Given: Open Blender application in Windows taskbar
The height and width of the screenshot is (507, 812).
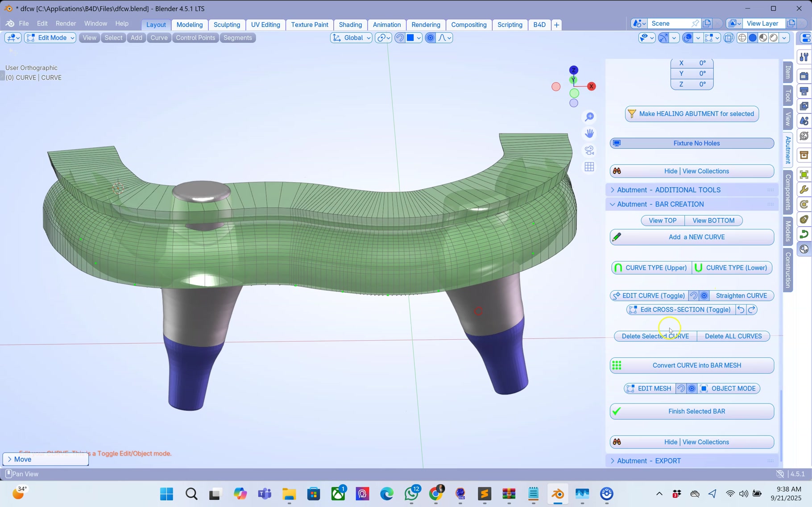Looking at the screenshot, I should pos(558,494).
